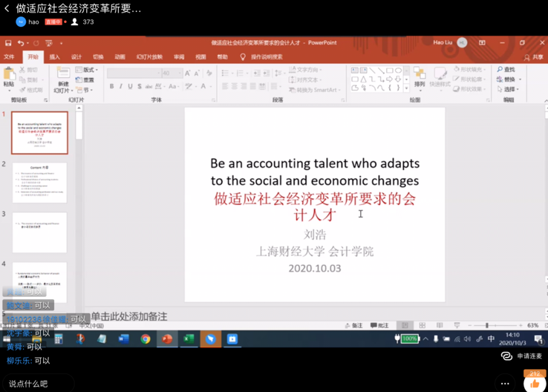The width and height of the screenshot is (548, 392).
Task: Toggle Bold formatting in font group
Action: point(112,87)
